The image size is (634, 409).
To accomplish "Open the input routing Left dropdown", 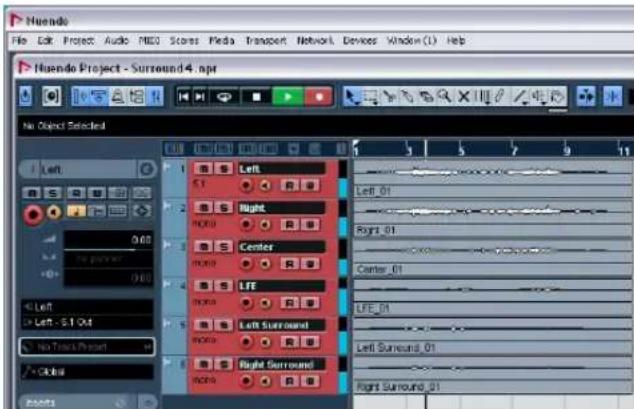I will click(87, 307).
